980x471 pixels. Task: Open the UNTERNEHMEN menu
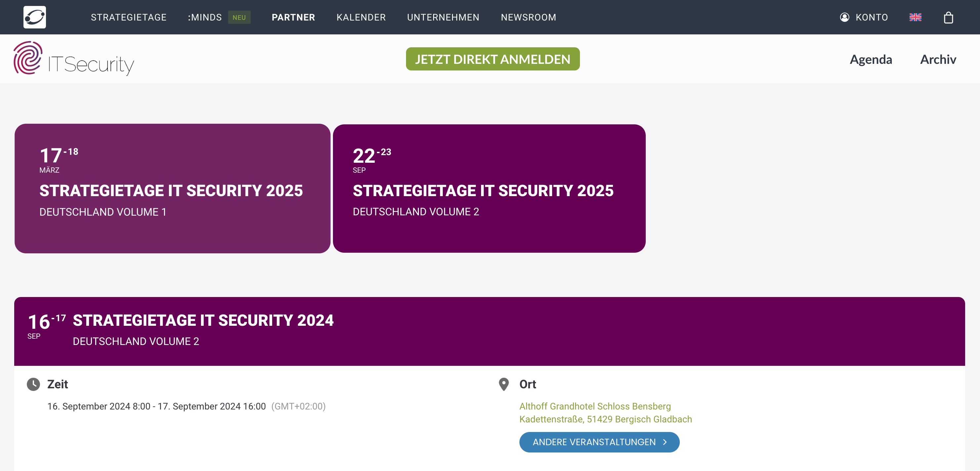(443, 17)
